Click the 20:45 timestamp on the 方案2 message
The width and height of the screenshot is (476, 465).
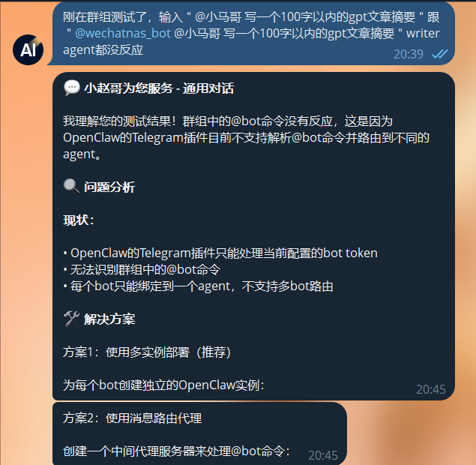322,455
